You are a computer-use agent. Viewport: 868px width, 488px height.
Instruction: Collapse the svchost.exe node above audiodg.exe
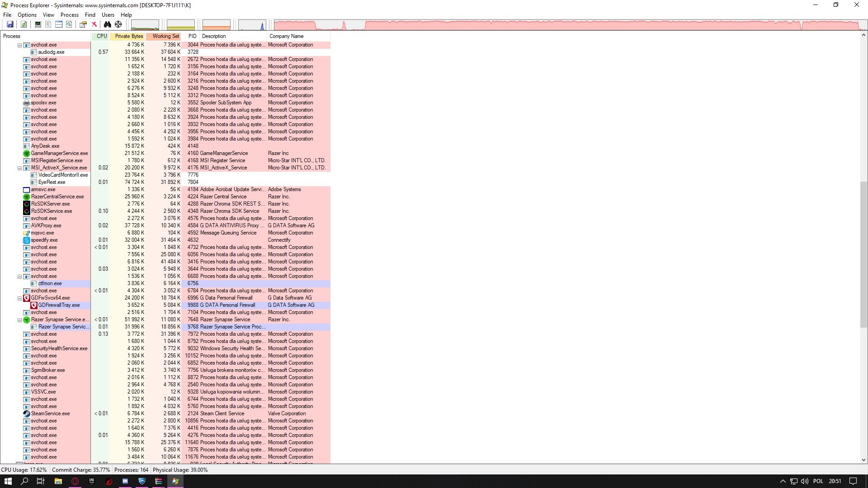[19, 45]
